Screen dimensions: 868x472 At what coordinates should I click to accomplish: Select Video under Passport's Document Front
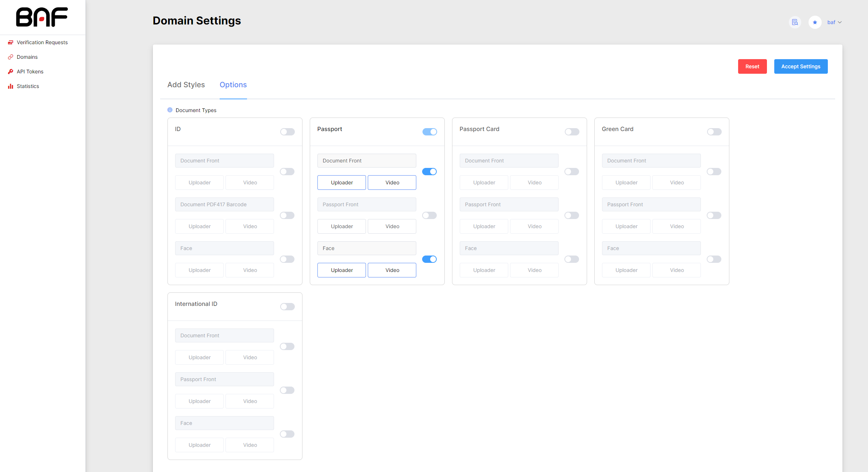[392, 183]
